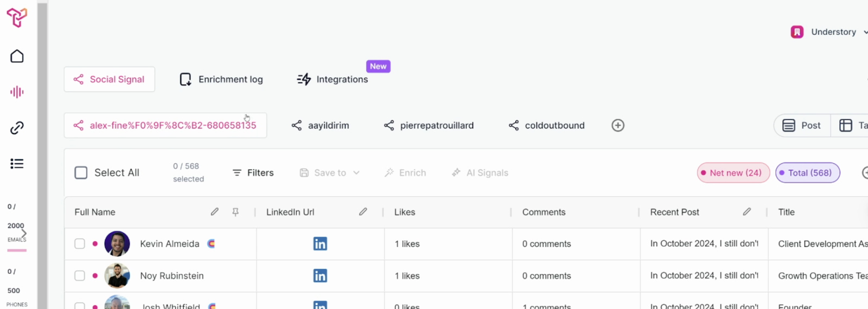Click the pink emails usage progress bar
This screenshot has height=309, width=868.
(x=17, y=250)
